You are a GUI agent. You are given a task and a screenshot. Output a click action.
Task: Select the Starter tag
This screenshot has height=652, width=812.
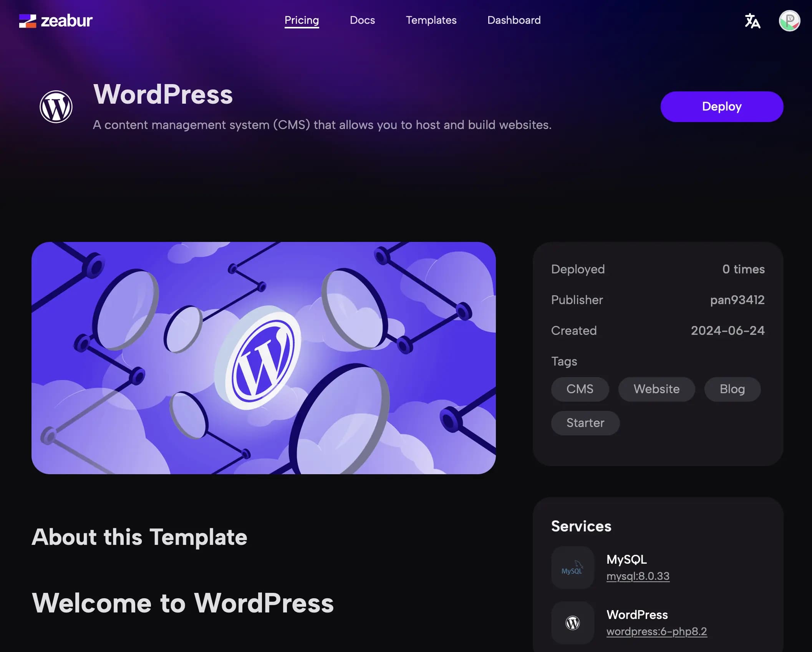pos(585,422)
